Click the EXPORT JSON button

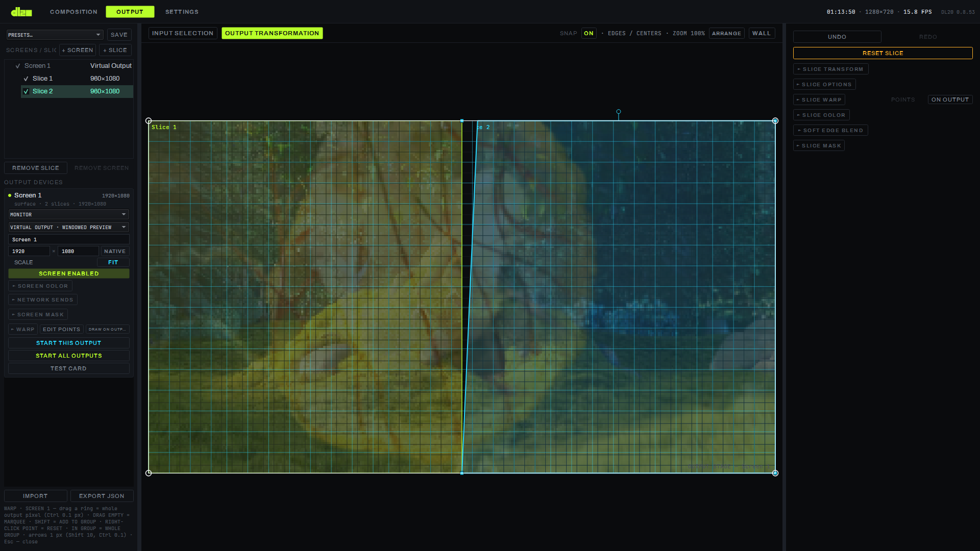pos(102,496)
